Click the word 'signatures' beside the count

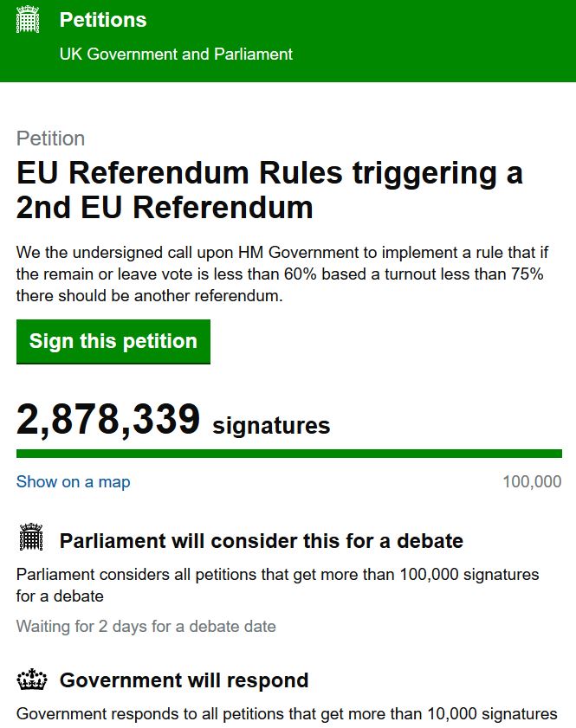(x=271, y=426)
